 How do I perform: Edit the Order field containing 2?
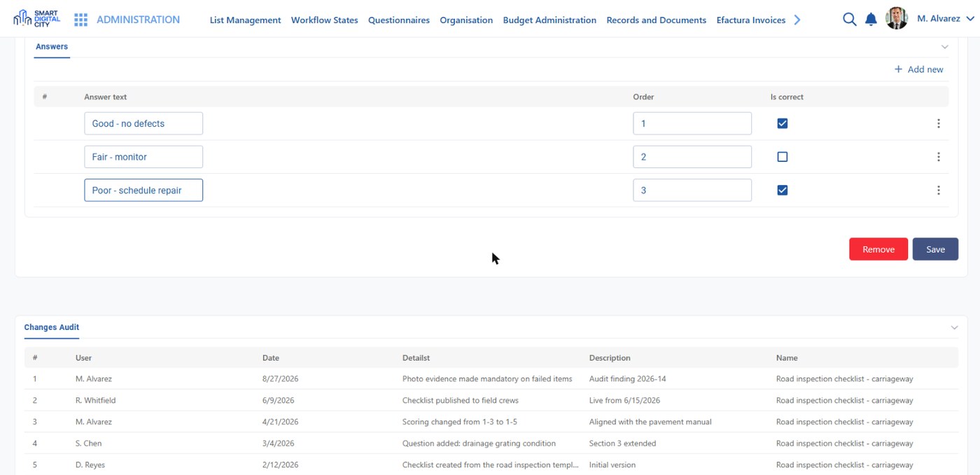coord(692,157)
